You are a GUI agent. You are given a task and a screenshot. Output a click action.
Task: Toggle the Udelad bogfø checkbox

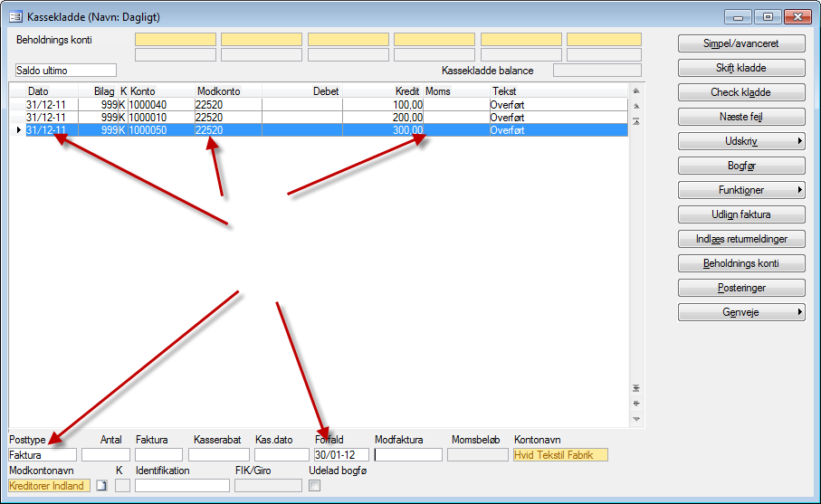coord(315,486)
